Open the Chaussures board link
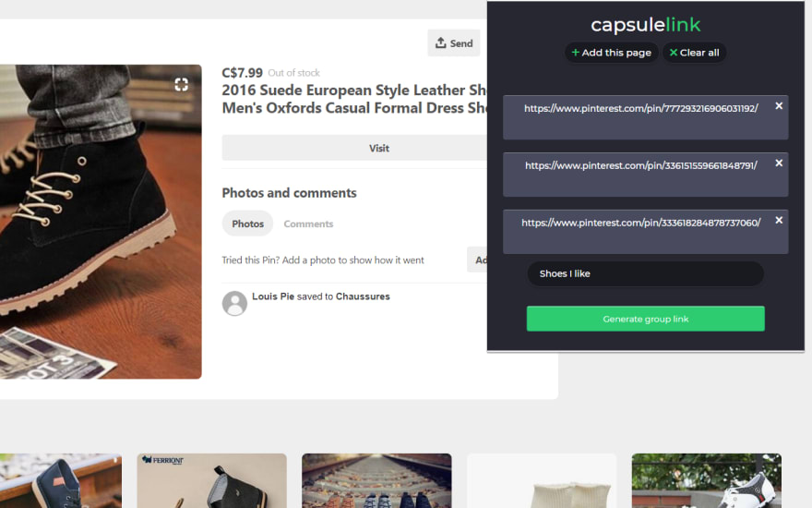 [363, 296]
